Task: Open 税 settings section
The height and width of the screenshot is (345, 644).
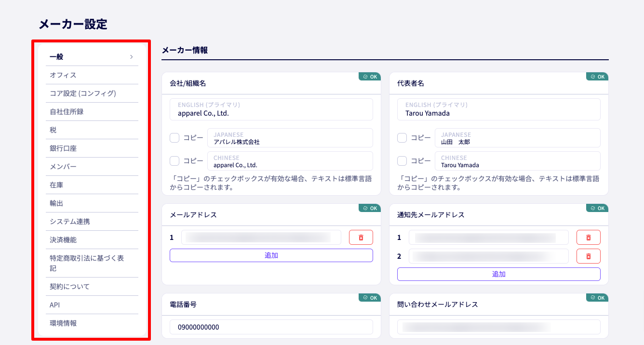Action: (x=92, y=130)
